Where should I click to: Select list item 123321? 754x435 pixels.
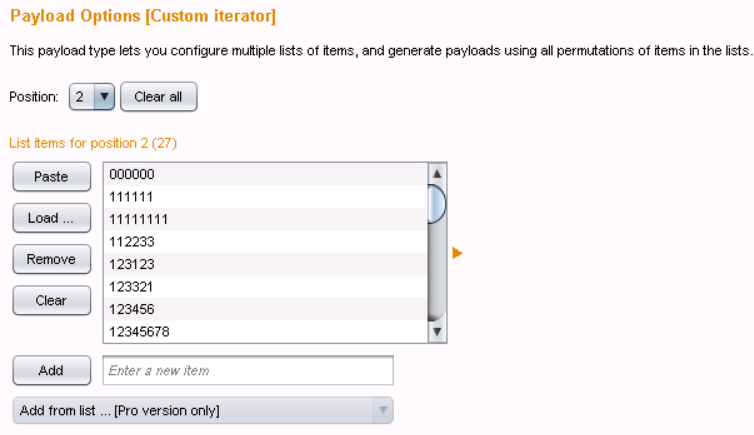point(264,287)
